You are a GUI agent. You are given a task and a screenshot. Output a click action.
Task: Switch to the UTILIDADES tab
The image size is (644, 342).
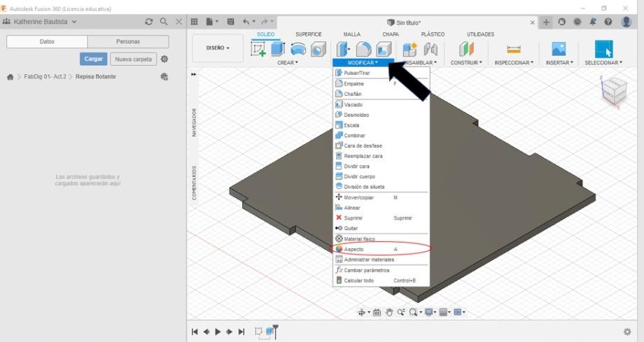point(480,34)
